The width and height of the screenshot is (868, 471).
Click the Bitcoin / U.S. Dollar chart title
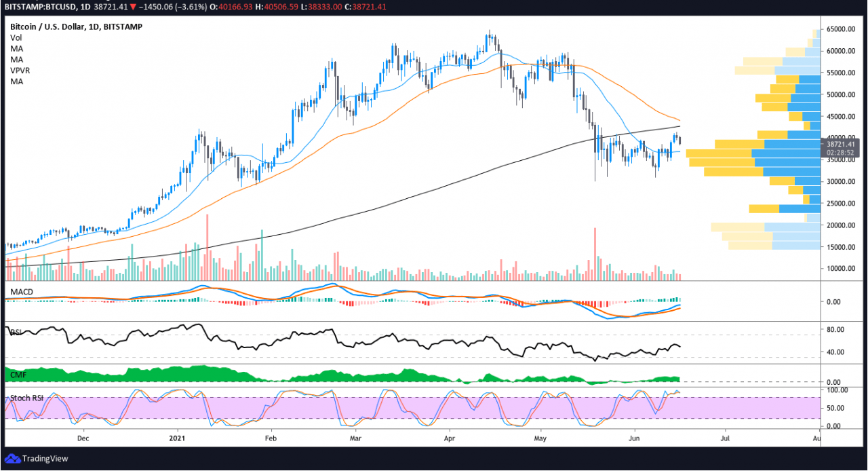pyautogui.click(x=47, y=26)
